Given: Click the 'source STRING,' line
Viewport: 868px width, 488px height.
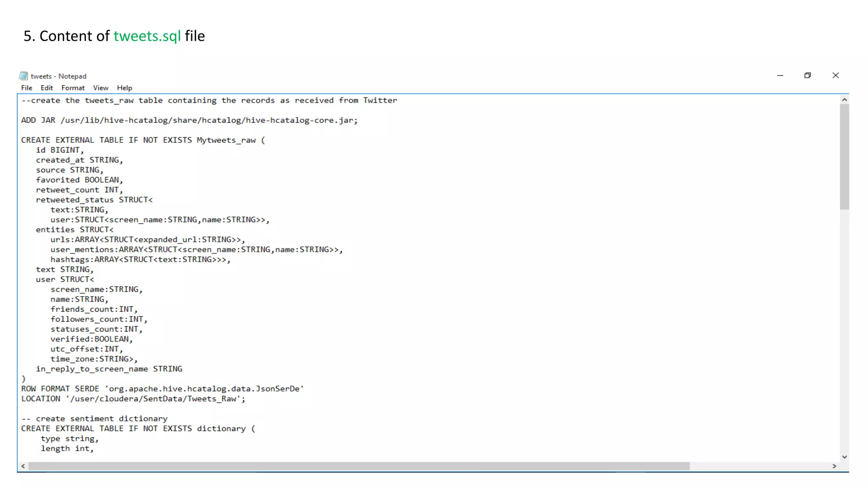Looking at the screenshot, I should pos(70,170).
